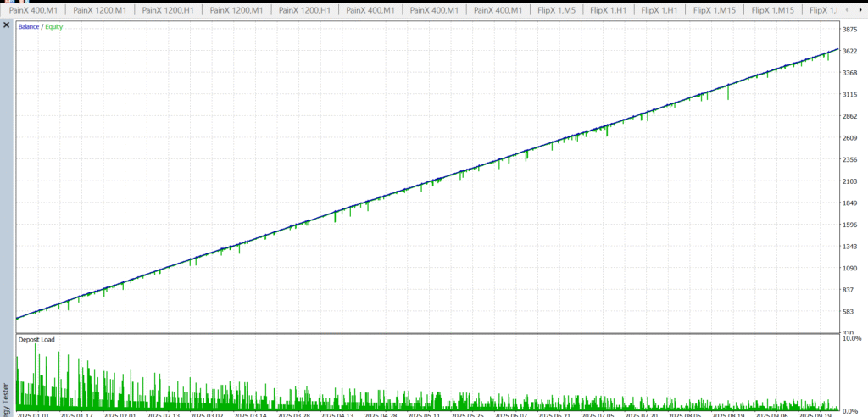
Task: Click the 2609 axis value
Action: (849, 138)
